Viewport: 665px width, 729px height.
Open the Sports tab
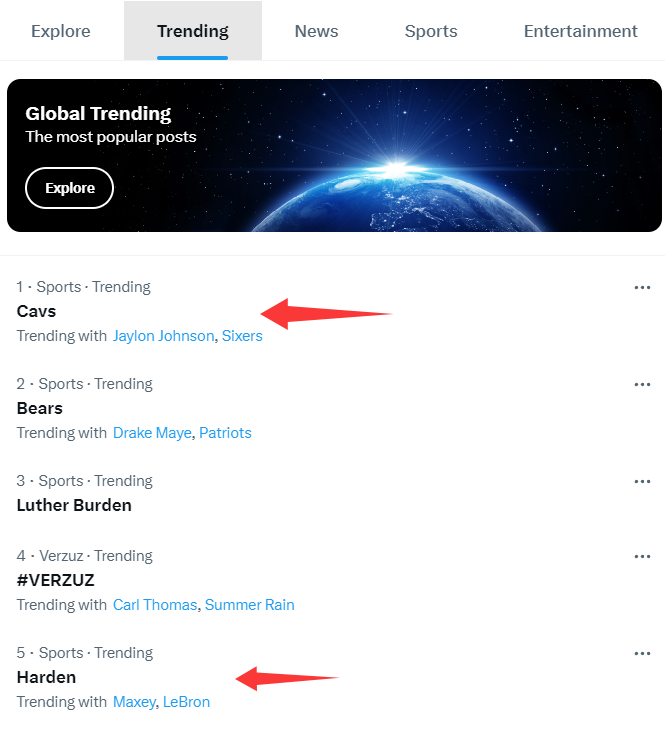pos(431,31)
